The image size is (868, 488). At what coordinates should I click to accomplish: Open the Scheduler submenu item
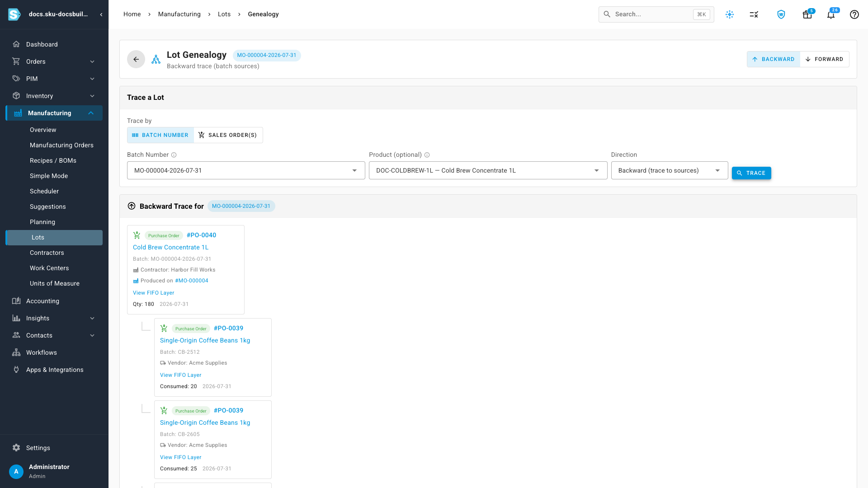[44, 191]
